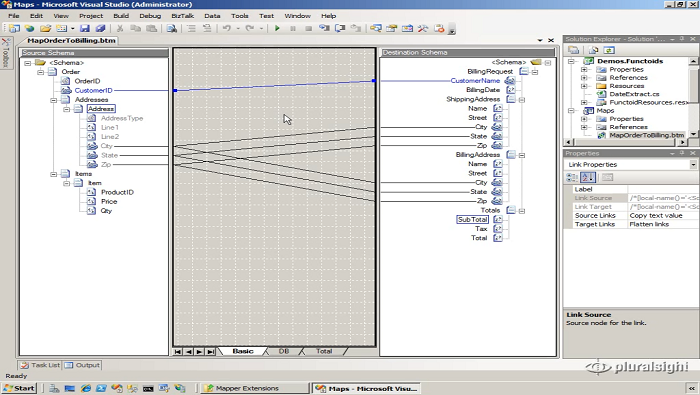Select ProductID node in source schema
Screen dimensions: 700x395
pyautogui.click(x=117, y=192)
